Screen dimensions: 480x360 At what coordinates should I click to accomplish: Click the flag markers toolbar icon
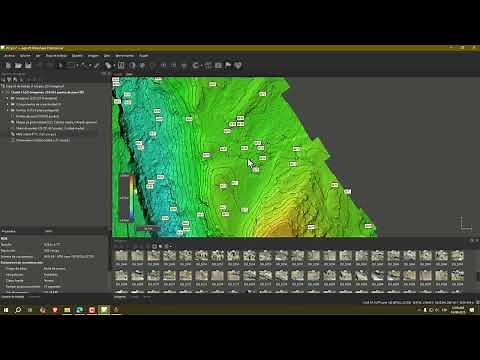(x=228, y=65)
